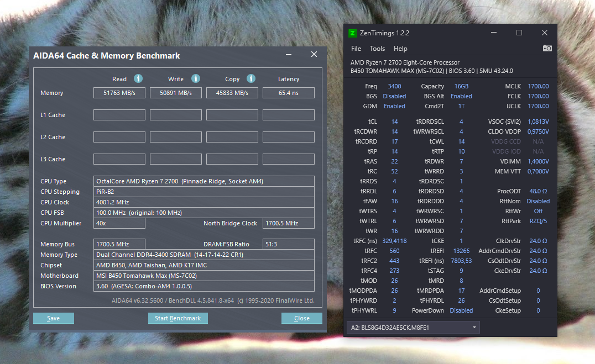595x364 pixels.
Task: Select the Memory Read result 51763 MB/s
Action: point(119,93)
